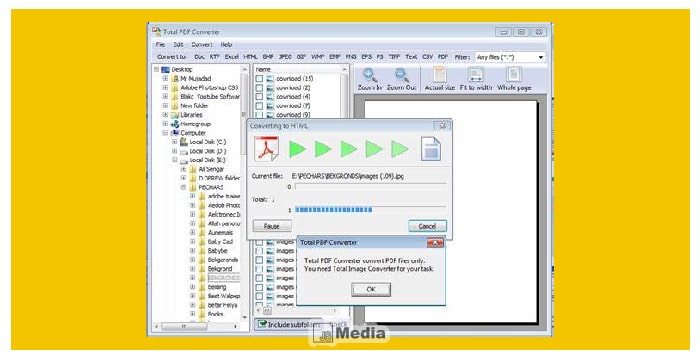Click the Local Disk (C:) drive icon
700x360 pixels.
click(184, 142)
